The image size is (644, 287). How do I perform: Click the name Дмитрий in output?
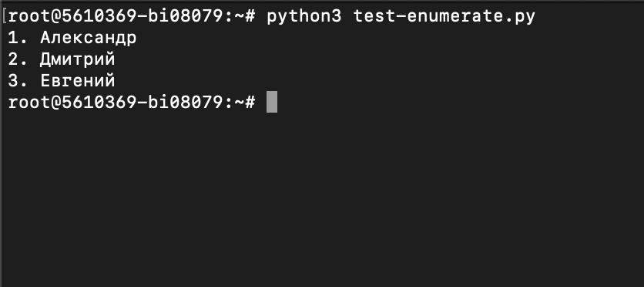(78, 59)
